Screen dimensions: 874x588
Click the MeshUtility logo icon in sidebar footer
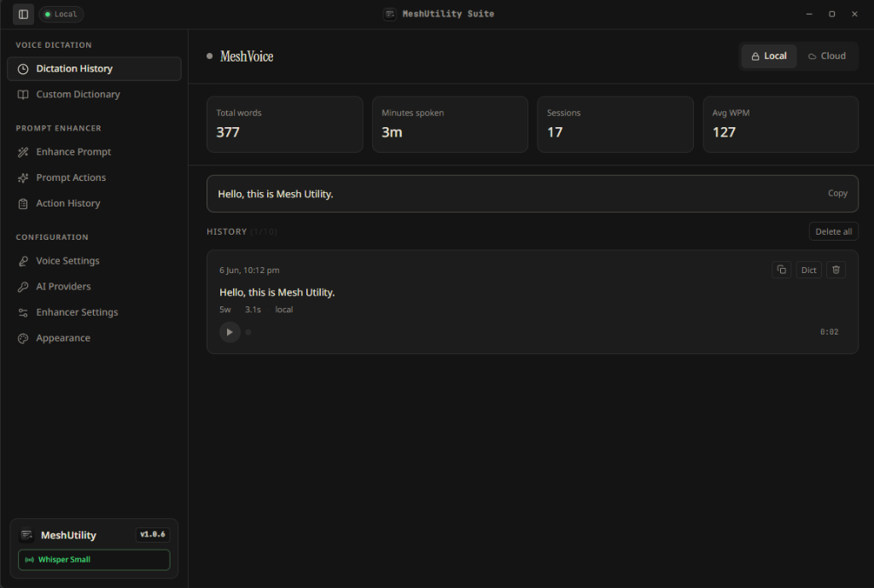(x=26, y=535)
